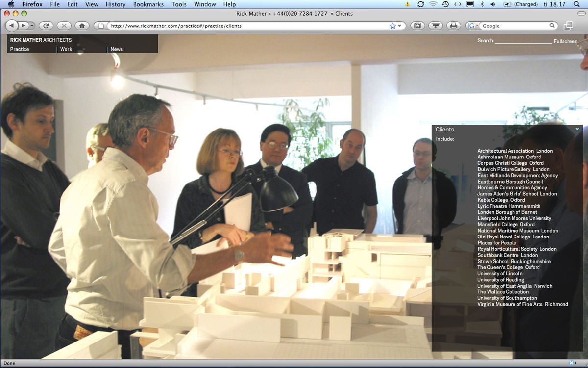
Task: Open the History menu
Action: click(x=116, y=4)
